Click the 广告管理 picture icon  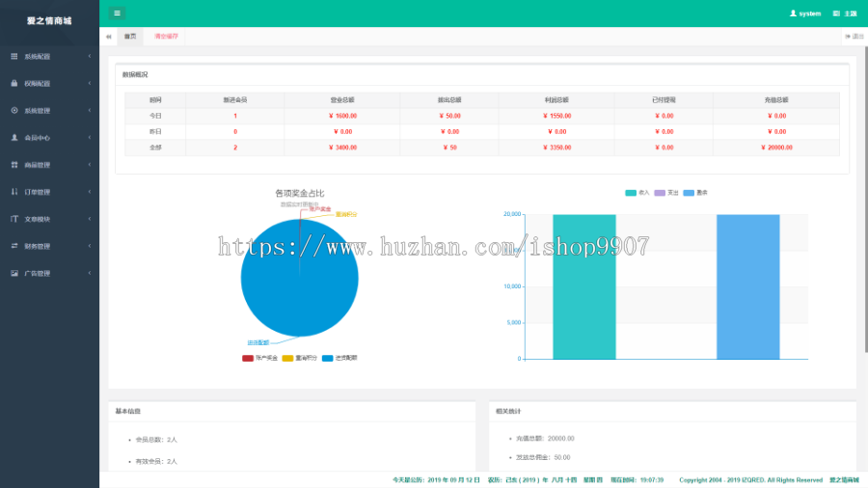[x=14, y=273]
